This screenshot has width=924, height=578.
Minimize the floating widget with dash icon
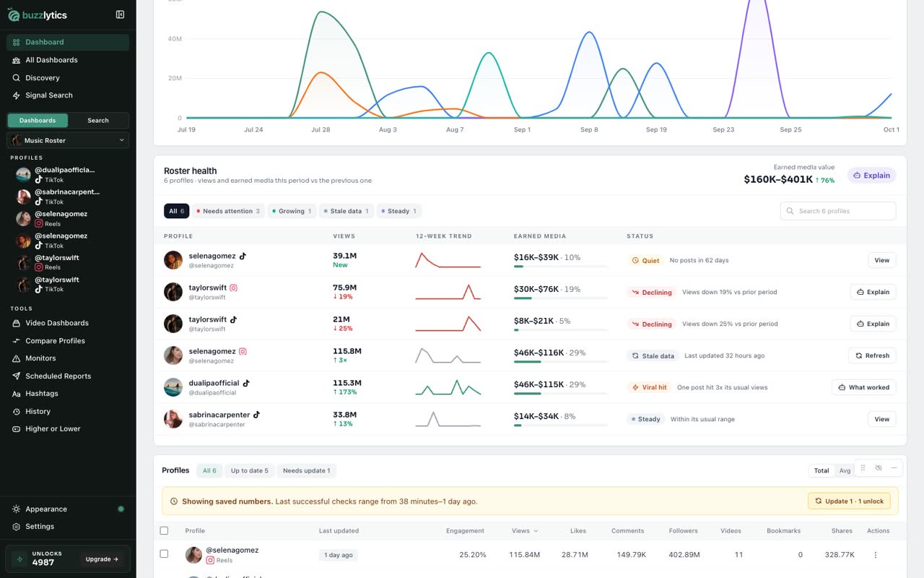tap(894, 467)
